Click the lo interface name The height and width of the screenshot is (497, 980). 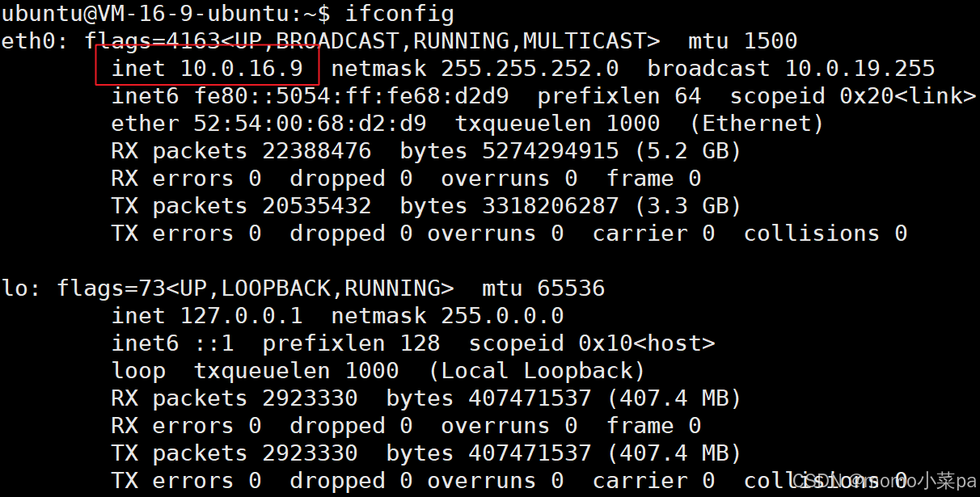coord(15,289)
